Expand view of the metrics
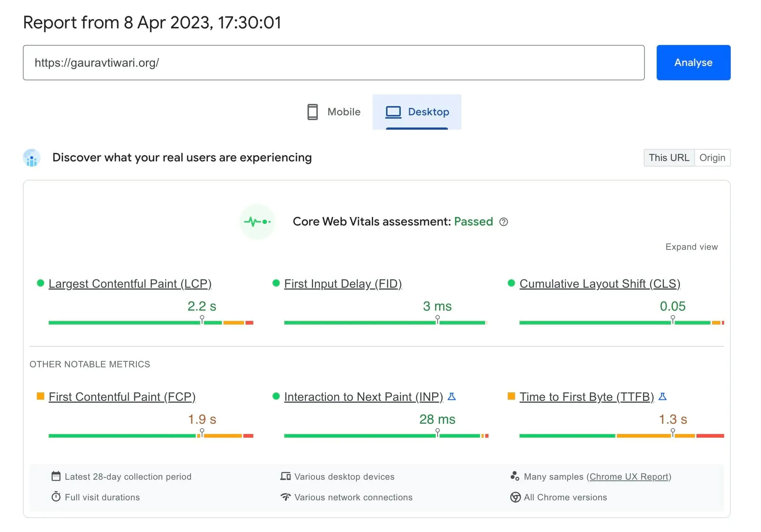761x532 pixels. [x=691, y=247]
